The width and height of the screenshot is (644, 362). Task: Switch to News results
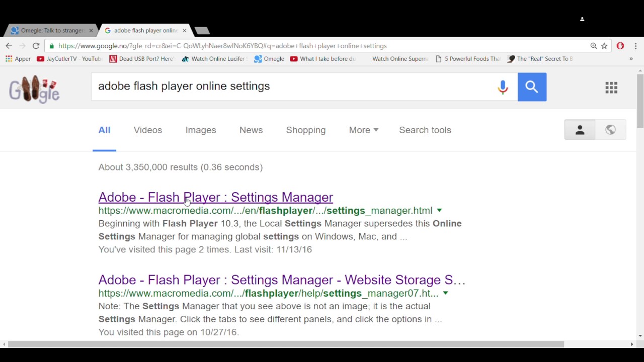(x=251, y=130)
